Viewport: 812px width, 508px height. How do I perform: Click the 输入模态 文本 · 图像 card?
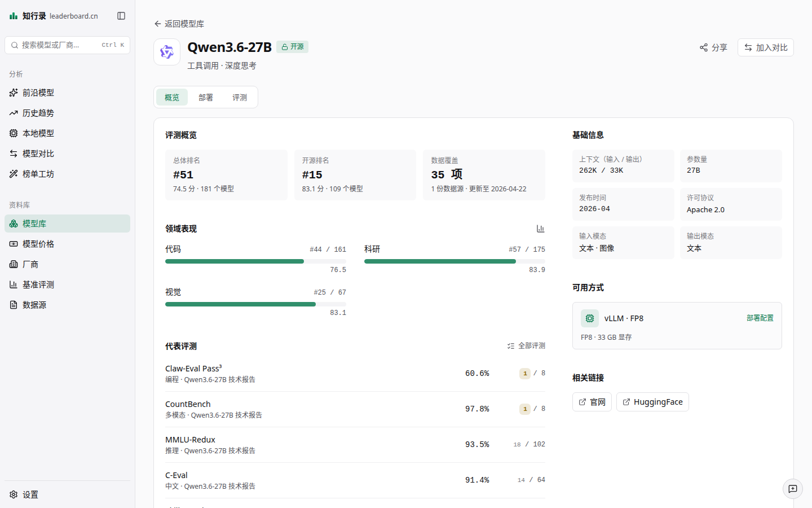pos(623,242)
